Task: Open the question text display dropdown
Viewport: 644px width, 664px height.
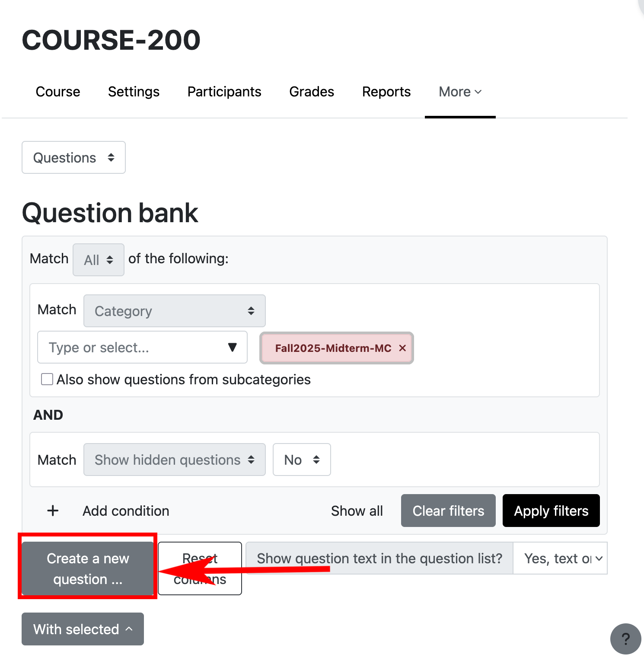Action: click(x=560, y=558)
